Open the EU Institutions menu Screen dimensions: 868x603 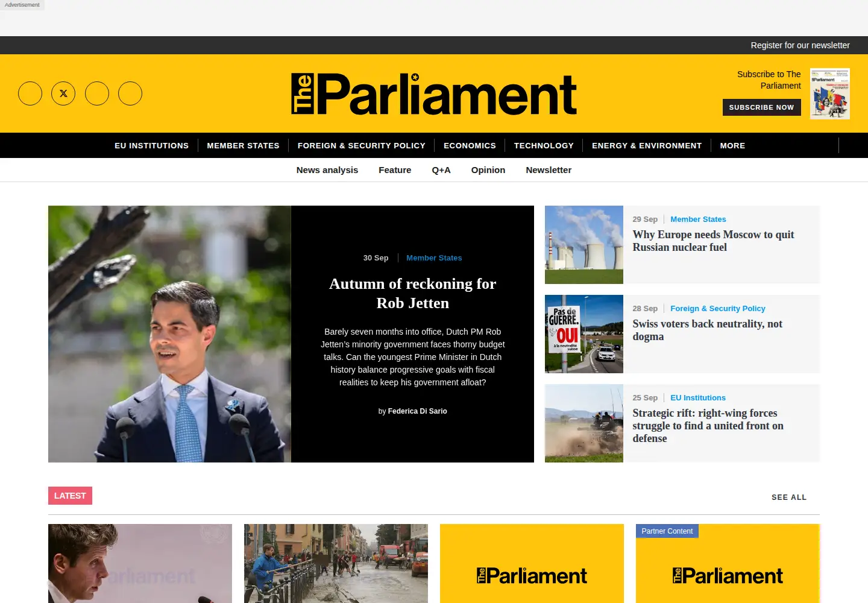tap(152, 145)
